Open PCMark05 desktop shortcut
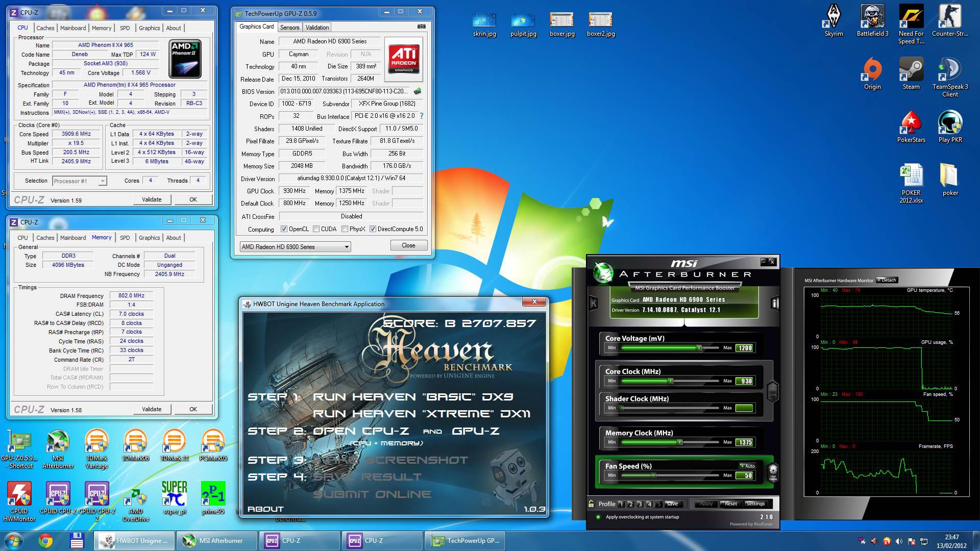 pos(213,445)
